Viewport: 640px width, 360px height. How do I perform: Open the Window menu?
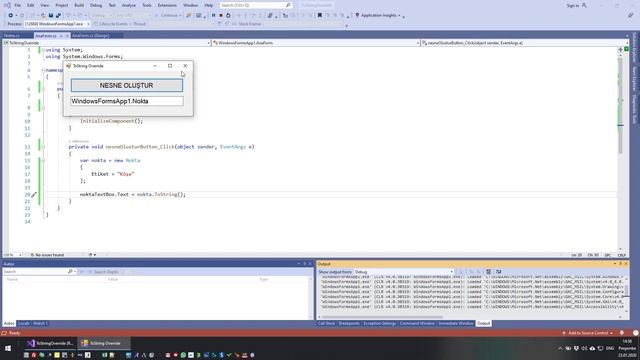pos(190,5)
